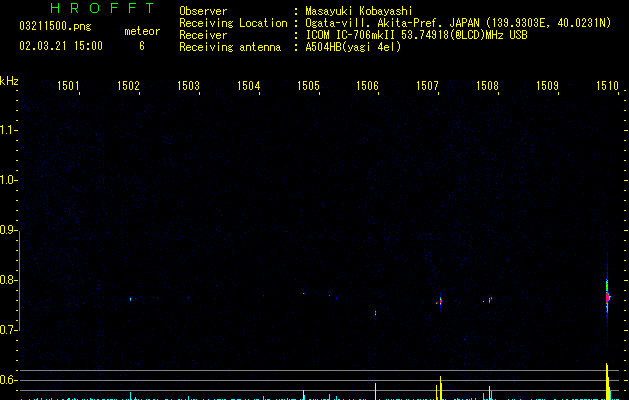The width and height of the screenshot is (629, 400).
Task: Click the 1503 time axis label
Action: [x=188, y=86]
